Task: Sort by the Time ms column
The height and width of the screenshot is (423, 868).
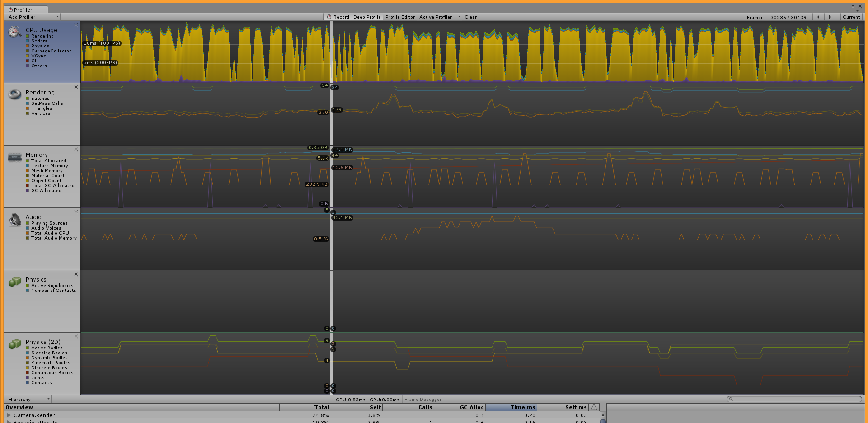Action: pyautogui.click(x=511, y=407)
